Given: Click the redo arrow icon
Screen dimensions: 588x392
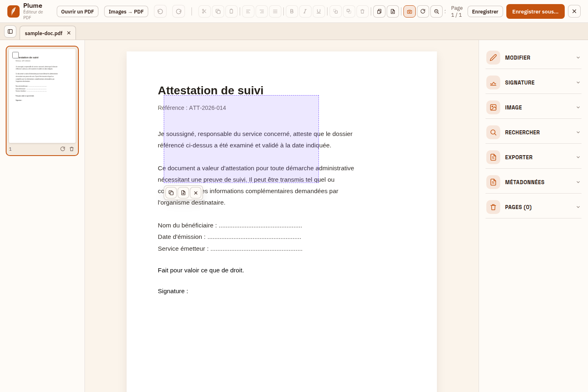Looking at the screenshot, I should click(x=178, y=11).
